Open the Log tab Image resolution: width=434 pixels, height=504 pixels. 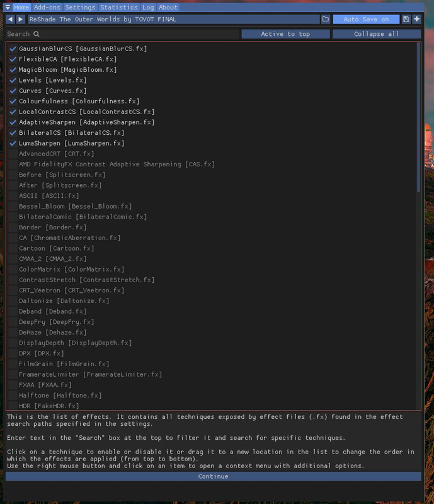[x=148, y=7]
